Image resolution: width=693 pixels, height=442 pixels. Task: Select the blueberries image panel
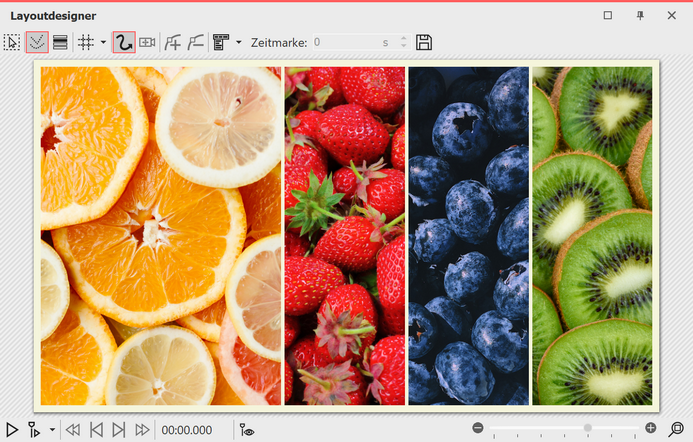(x=468, y=236)
